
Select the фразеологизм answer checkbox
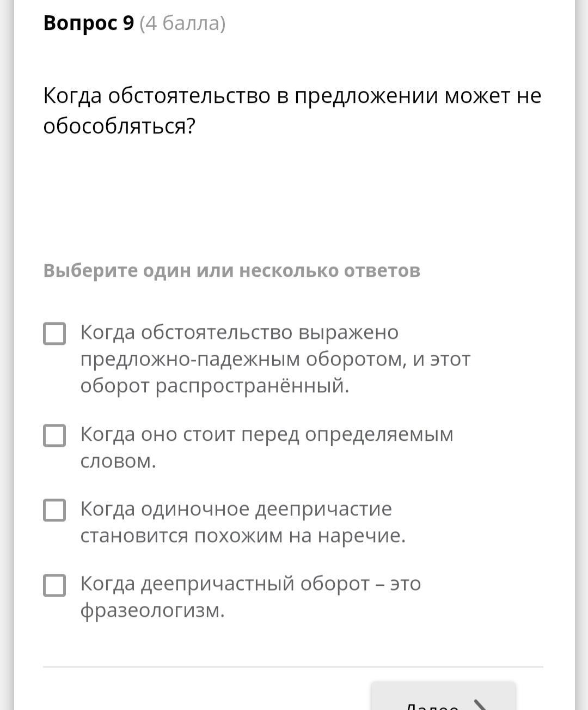pyautogui.click(x=54, y=585)
